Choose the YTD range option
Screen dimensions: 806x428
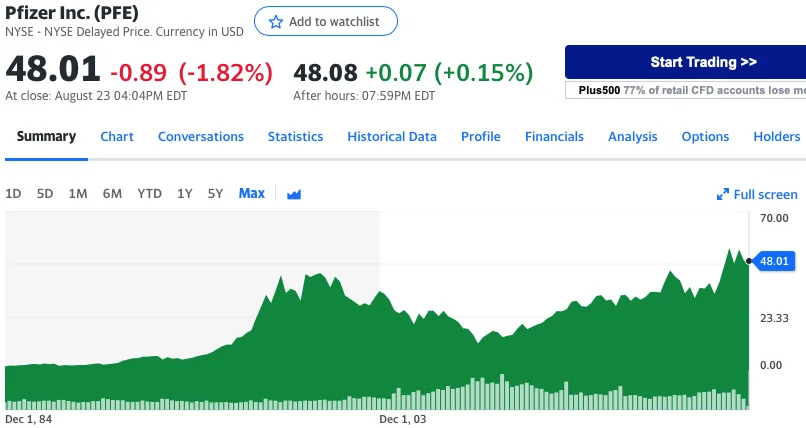click(149, 194)
